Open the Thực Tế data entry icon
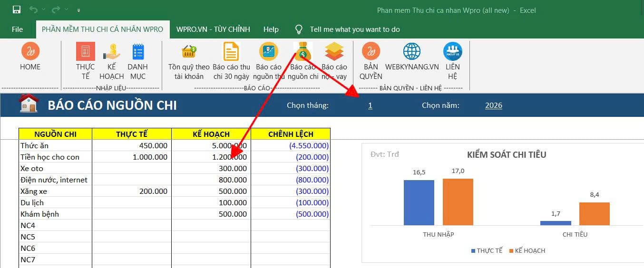The image size is (644, 268). [x=86, y=51]
